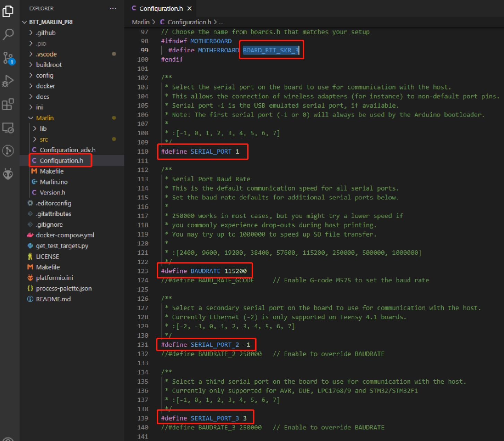Click the Marlin breadcrumb segment

140,22
